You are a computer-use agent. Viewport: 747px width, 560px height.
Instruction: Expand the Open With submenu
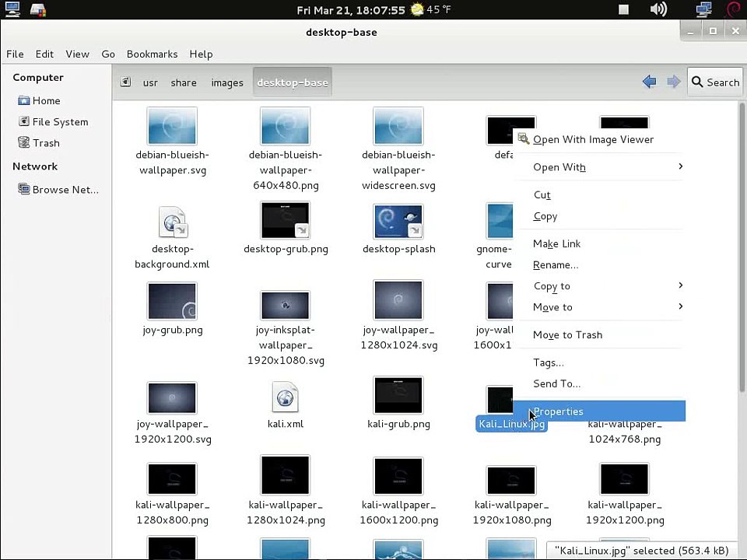click(599, 167)
